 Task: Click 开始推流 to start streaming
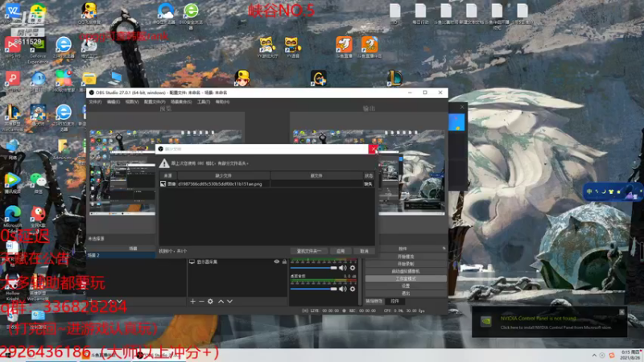click(406, 257)
